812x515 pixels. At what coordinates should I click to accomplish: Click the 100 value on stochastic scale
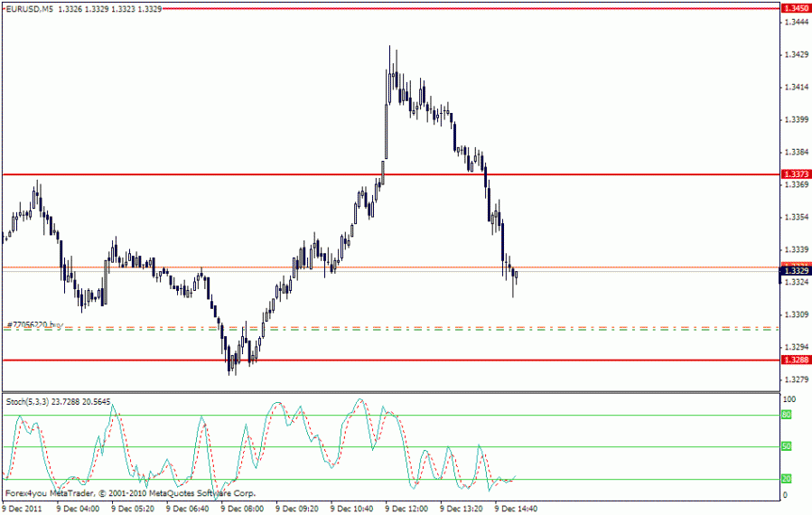(789, 399)
